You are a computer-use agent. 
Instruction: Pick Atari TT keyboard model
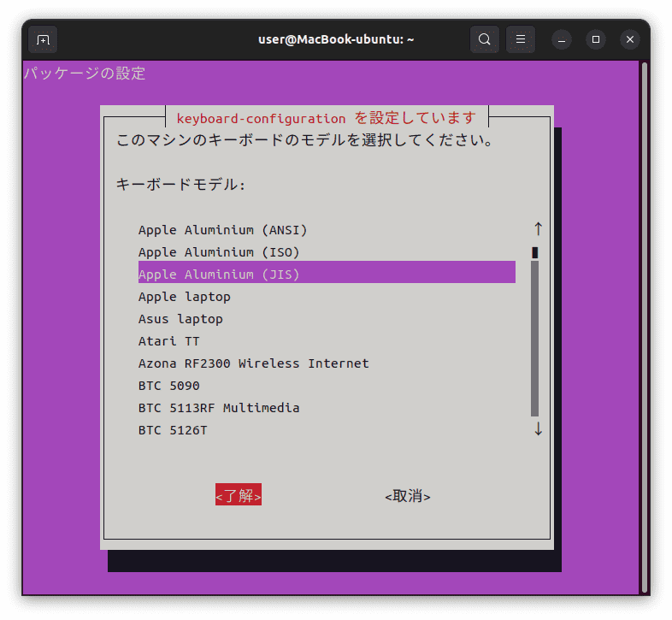coord(327,341)
